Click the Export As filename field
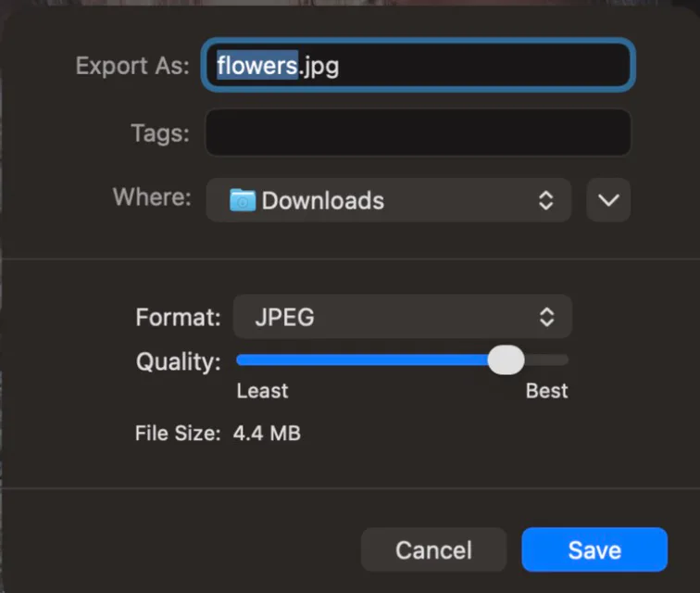 coord(418,65)
